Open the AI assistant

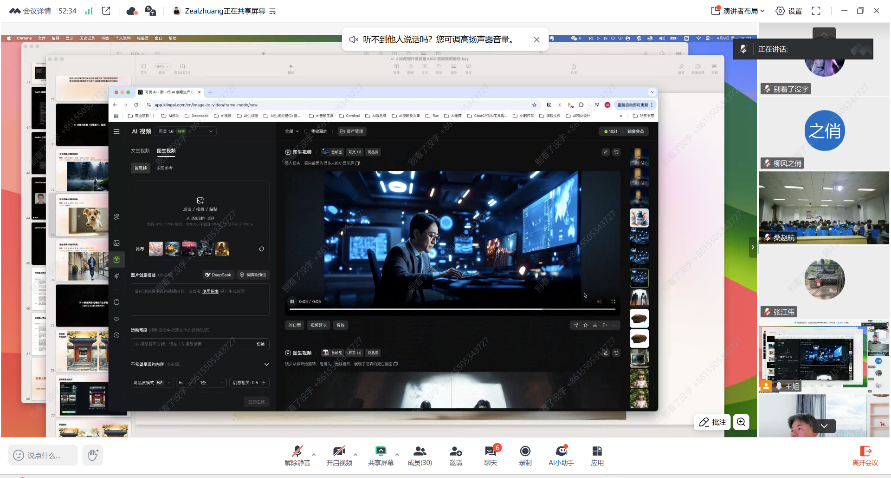(561, 453)
